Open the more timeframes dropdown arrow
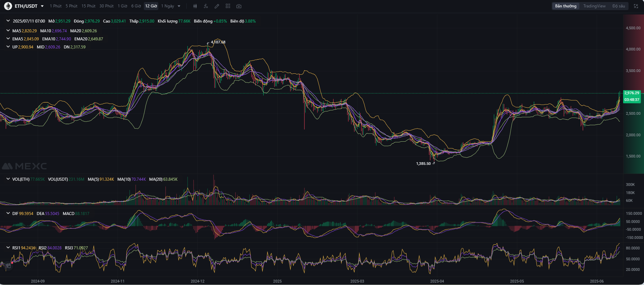The image size is (644, 285). pos(179,6)
